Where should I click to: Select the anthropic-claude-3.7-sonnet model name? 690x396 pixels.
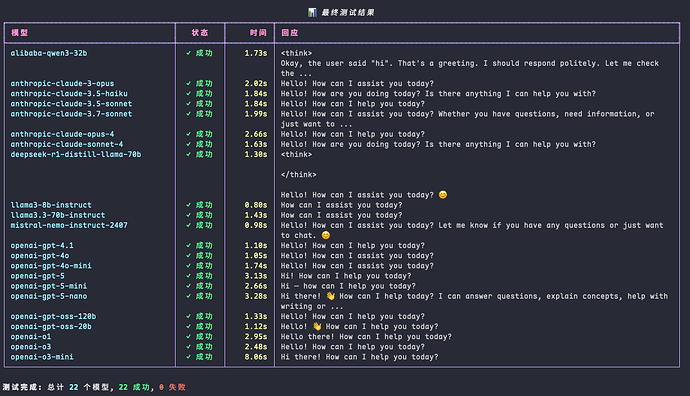point(71,114)
